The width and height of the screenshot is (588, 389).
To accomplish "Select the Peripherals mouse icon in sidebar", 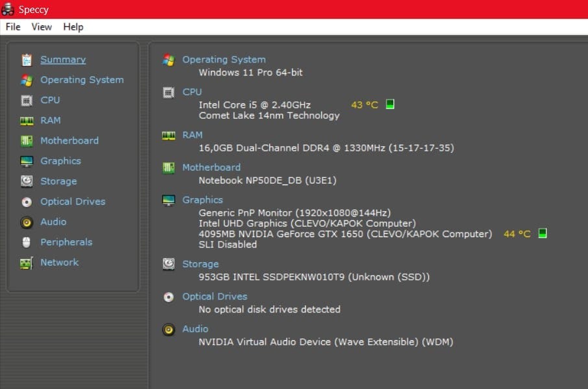I will [x=27, y=242].
